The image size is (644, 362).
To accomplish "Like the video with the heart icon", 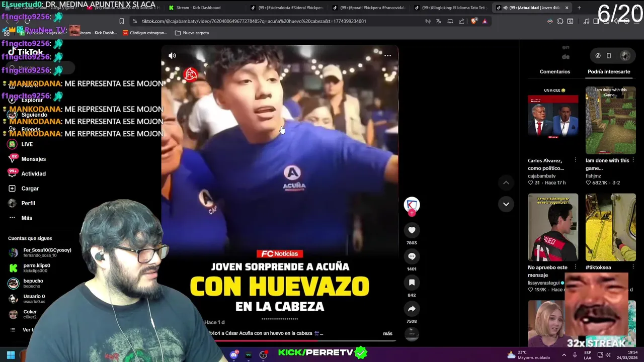I will 412,230.
